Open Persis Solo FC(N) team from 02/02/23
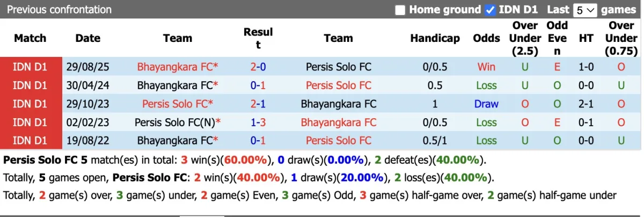Screen dimensions: 644x217 point(175,122)
